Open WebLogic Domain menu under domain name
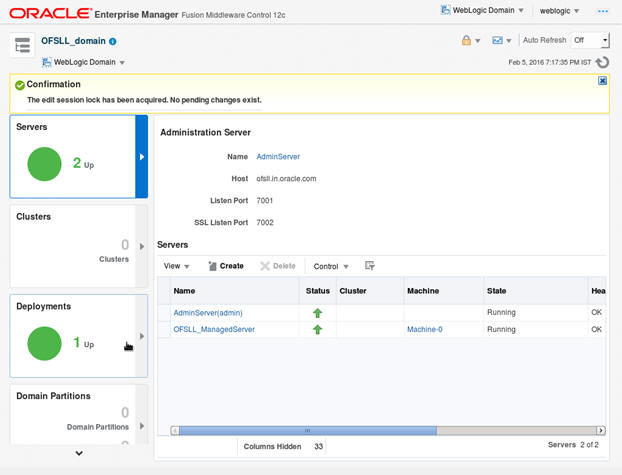Screen dimensions: 622x475 pos(83,62)
